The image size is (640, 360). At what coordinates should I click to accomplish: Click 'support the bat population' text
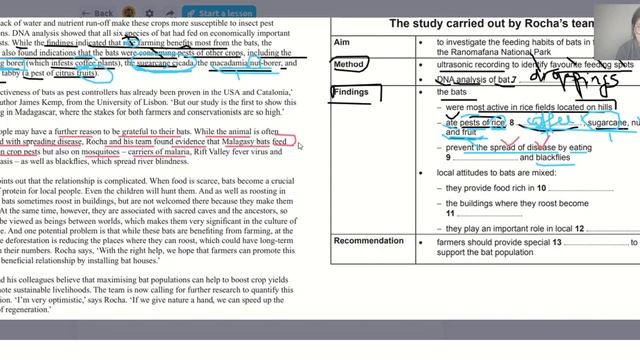[x=485, y=252]
